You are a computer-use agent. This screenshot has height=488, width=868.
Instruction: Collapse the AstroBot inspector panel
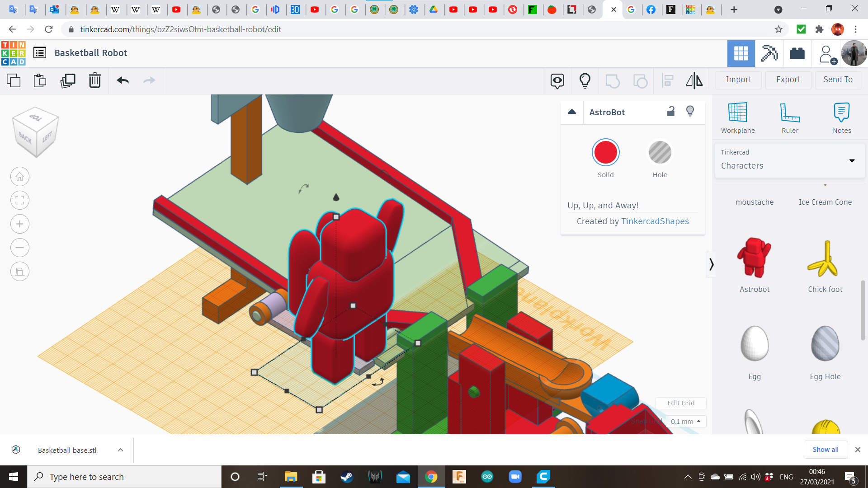click(x=572, y=112)
